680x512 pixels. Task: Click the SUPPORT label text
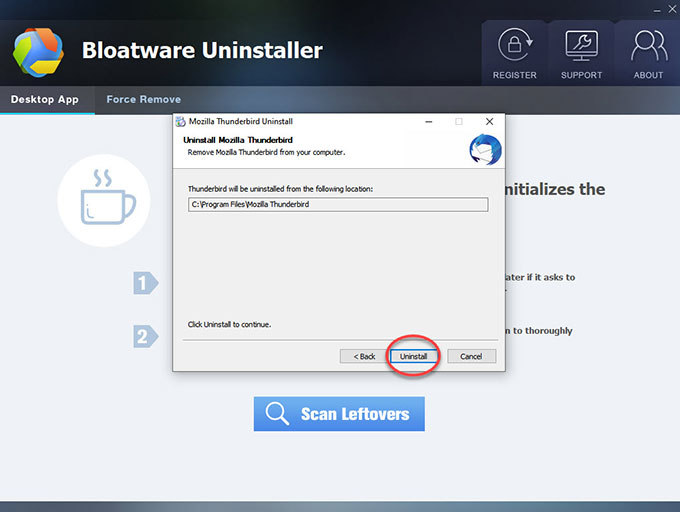tap(582, 75)
